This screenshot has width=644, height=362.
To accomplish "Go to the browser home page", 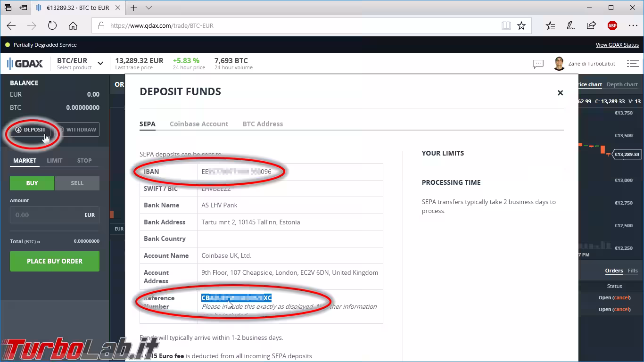I will tap(73, 26).
